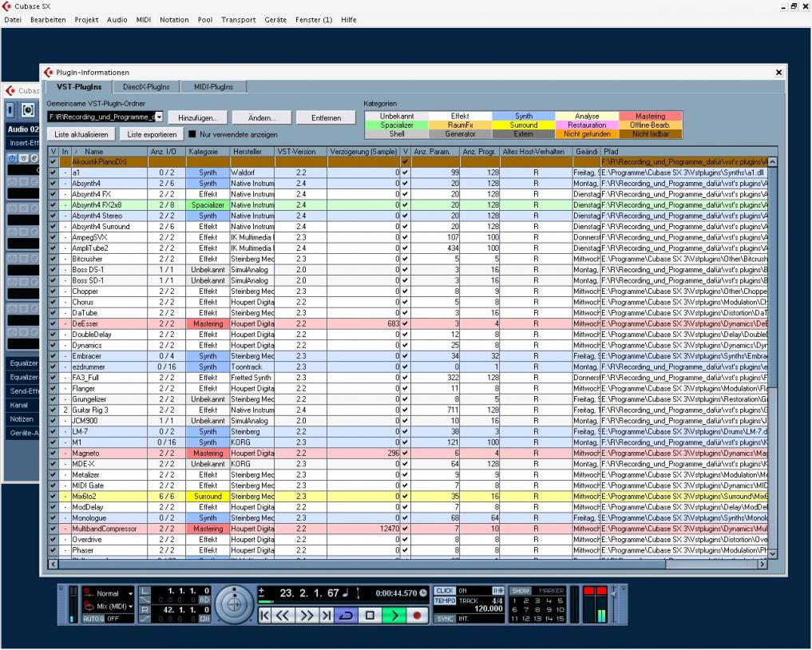
Task: Click the jog wheel center in transport
Action: pyautogui.click(x=235, y=604)
